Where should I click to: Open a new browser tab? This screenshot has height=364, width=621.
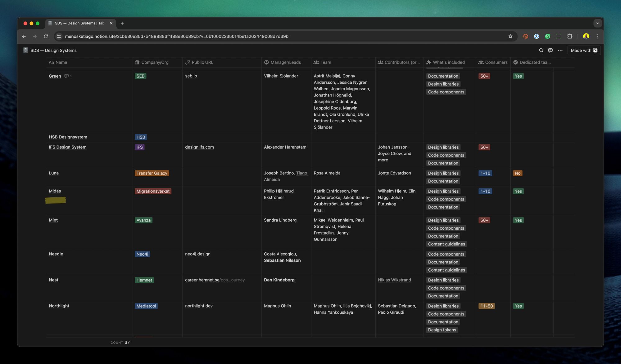(122, 23)
